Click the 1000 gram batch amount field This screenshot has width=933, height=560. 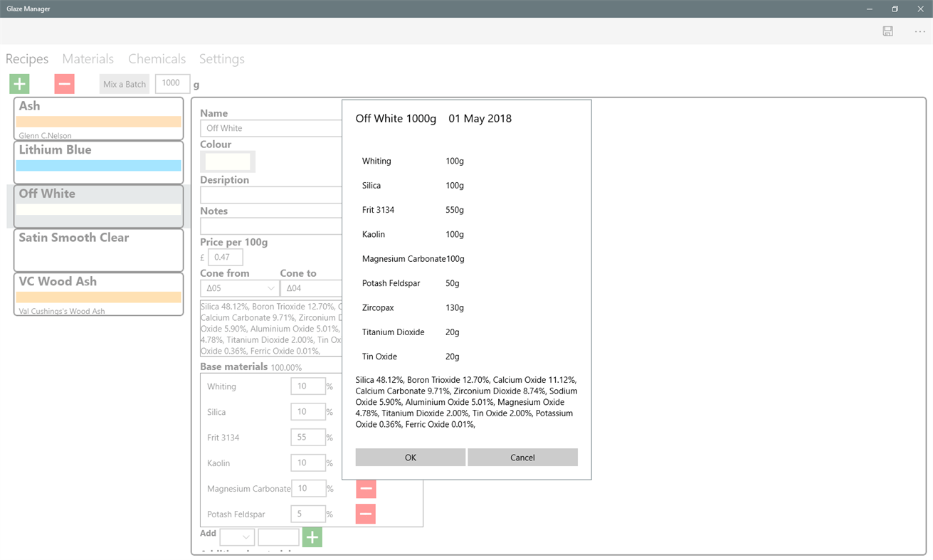click(172, 83)
